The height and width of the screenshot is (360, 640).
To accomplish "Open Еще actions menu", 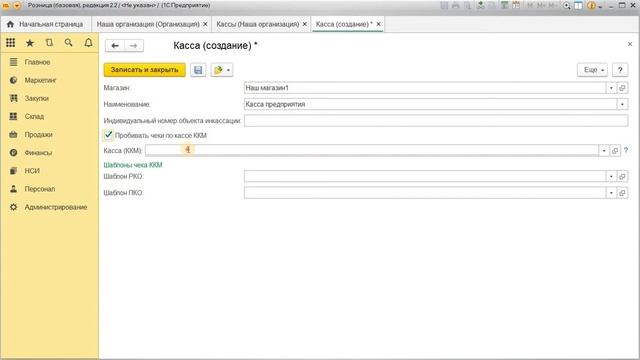I will pos(593,70).
